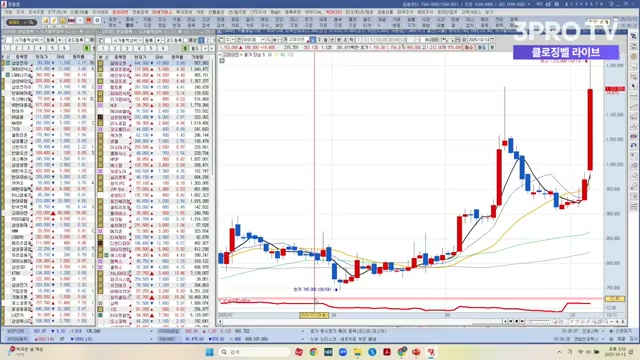Click the right arrow beside the middle panel tabs

coord(211,48)
